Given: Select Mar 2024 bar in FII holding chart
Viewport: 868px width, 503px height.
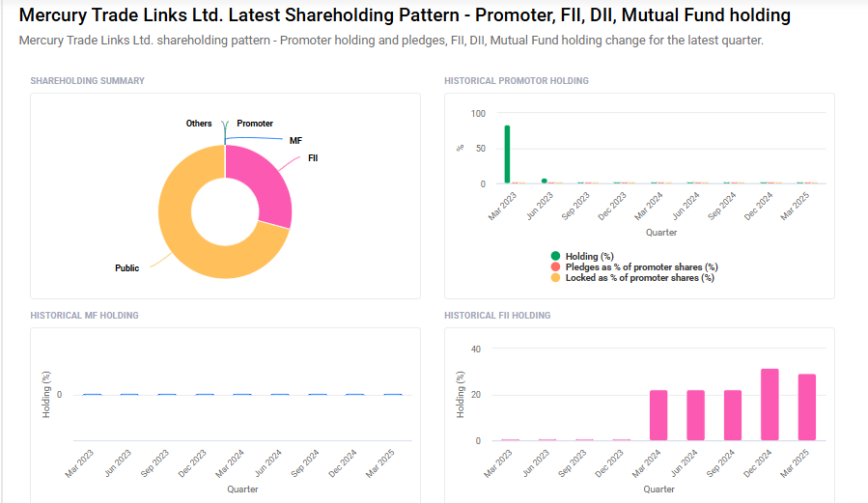Looking at the screenshot, I should (x=658, y=415).
